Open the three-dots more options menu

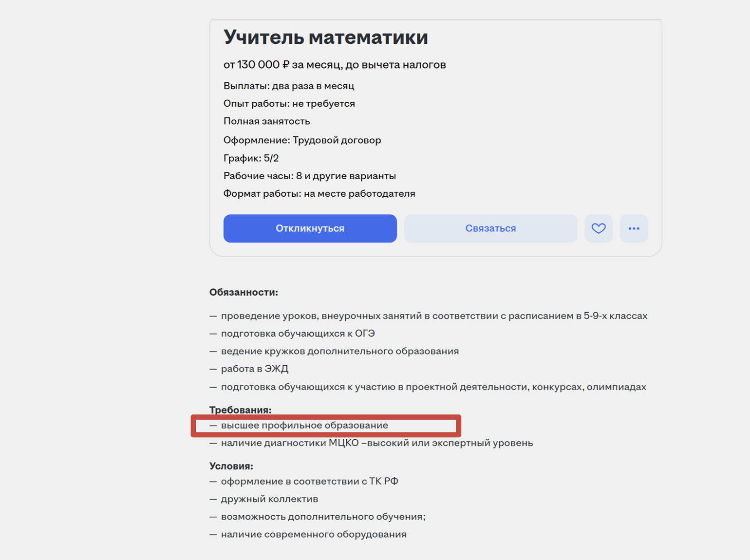click(x=634, y=228)
